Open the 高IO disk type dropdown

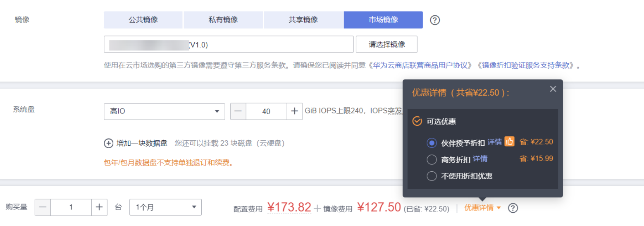pyautogui.click(x=165, y=111)
